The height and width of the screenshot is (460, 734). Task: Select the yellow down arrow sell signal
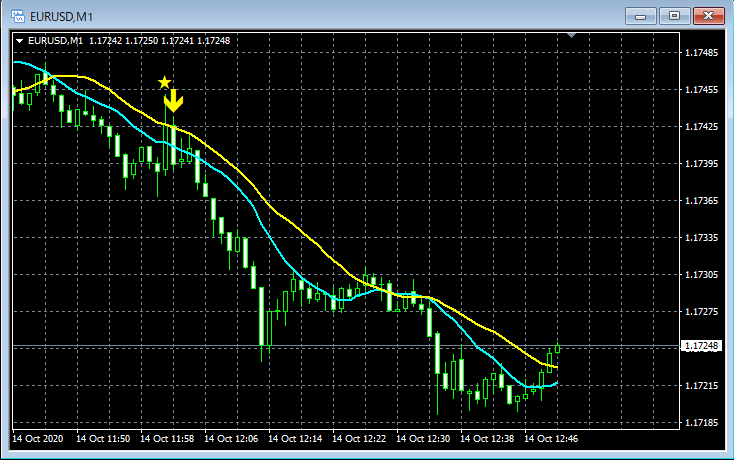pos(174,101)
